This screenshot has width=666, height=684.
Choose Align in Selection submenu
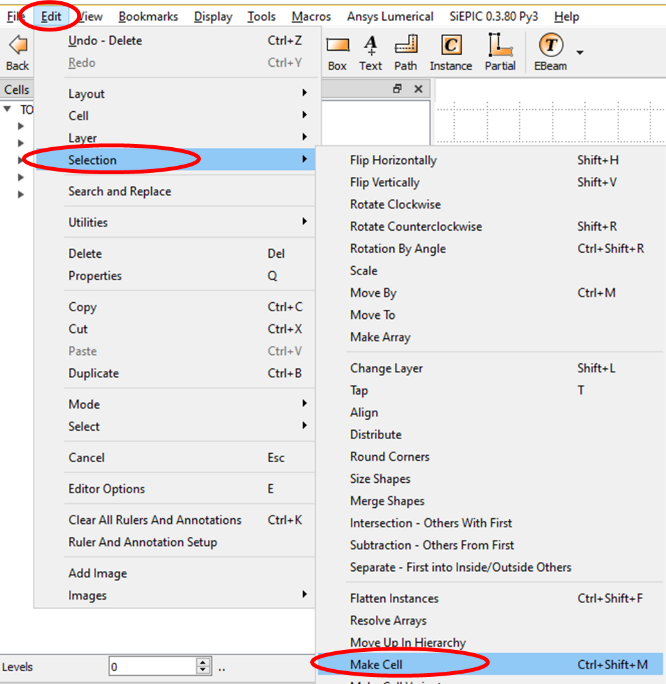tap(490, 412)
